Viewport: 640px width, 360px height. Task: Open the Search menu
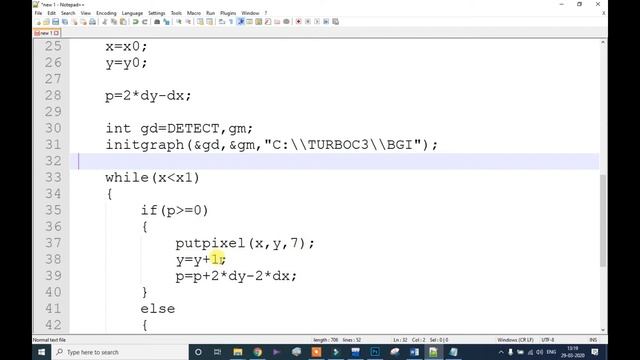click(68, 13)
